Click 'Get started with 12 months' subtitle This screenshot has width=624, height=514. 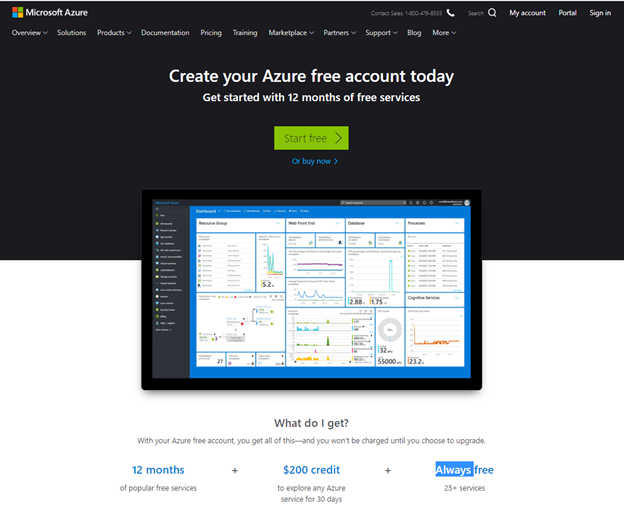tap(311, 97)
